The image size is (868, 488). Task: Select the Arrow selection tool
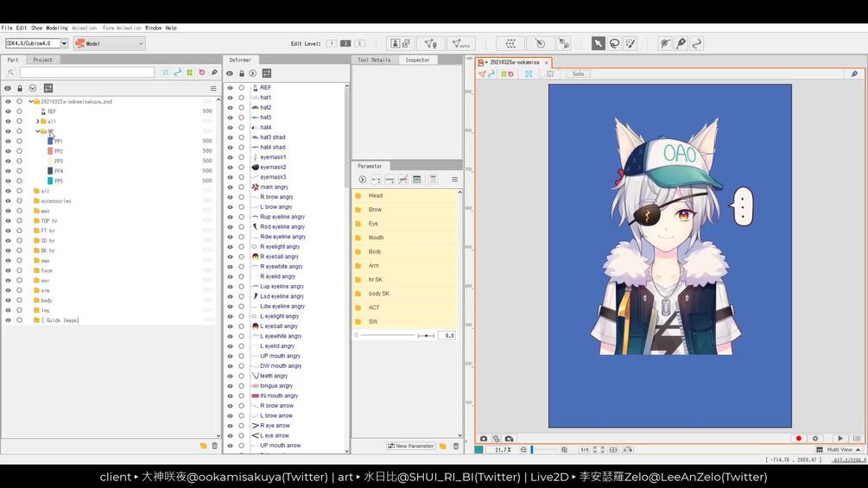[598, 43]
